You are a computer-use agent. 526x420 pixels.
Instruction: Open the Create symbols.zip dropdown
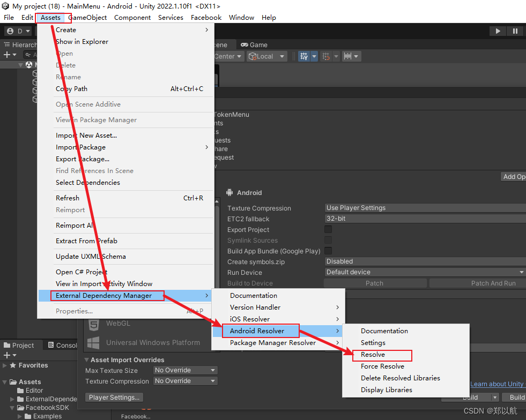tap(425, 261)
